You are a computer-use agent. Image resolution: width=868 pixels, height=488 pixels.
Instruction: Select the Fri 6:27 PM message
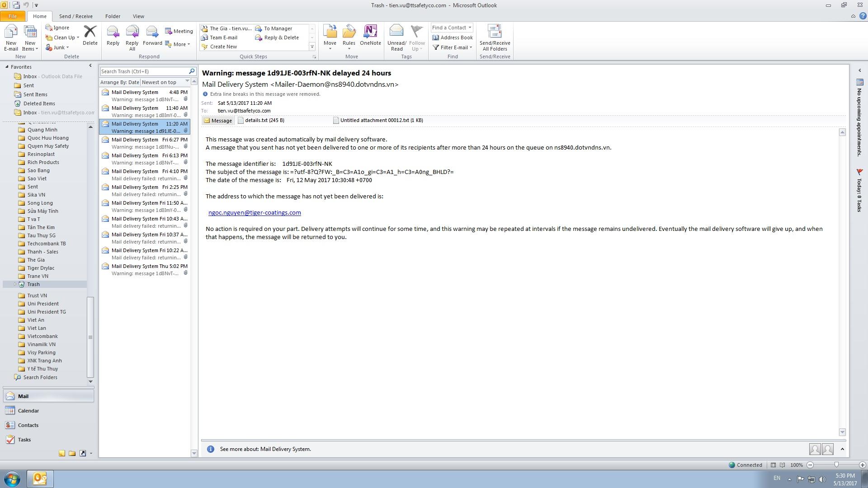click(x=145, y=143)
